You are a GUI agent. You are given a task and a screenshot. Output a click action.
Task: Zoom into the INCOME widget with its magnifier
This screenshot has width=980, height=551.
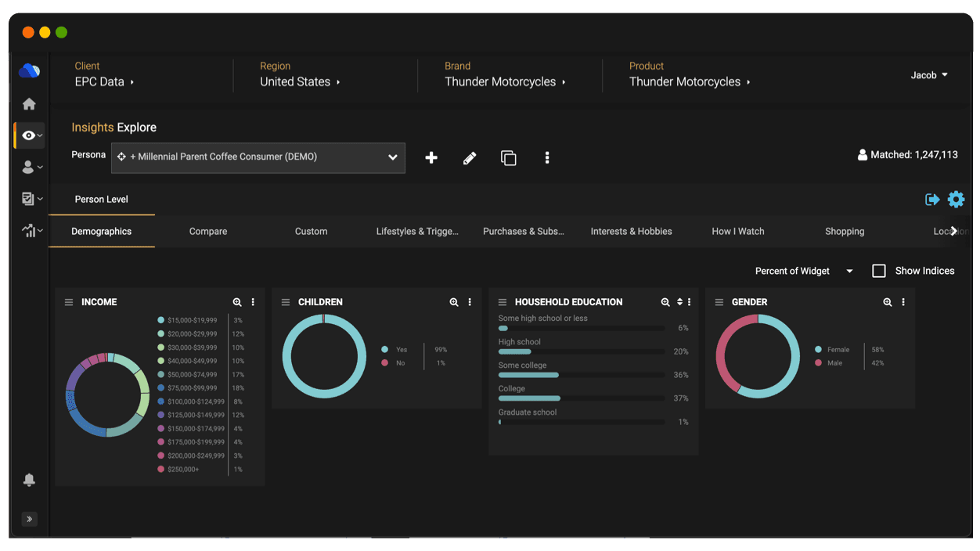pos(237,301)
